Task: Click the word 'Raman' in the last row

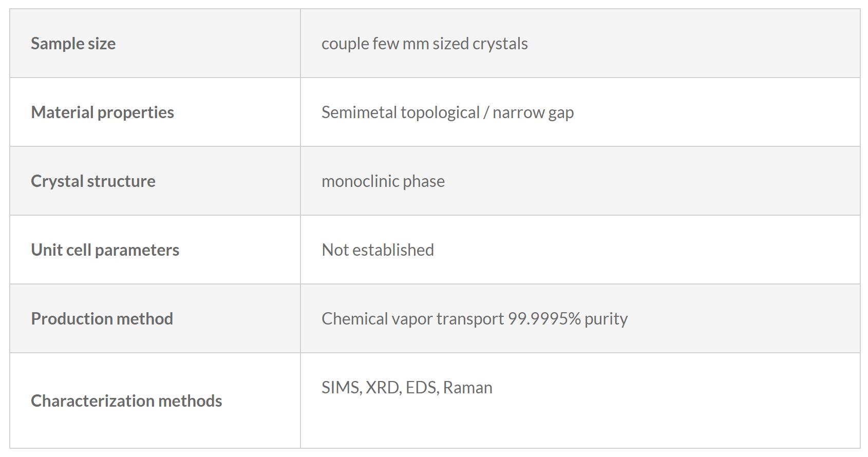Action: 467,388
